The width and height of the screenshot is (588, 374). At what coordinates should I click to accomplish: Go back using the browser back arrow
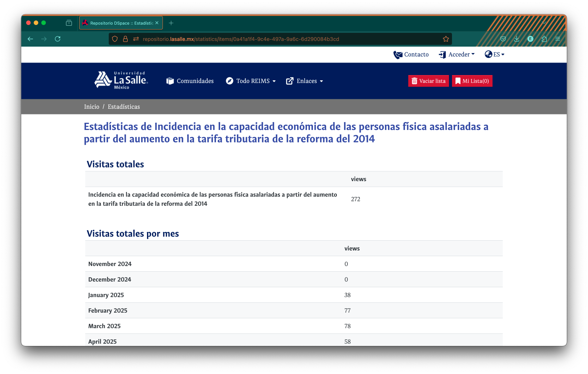30,39
